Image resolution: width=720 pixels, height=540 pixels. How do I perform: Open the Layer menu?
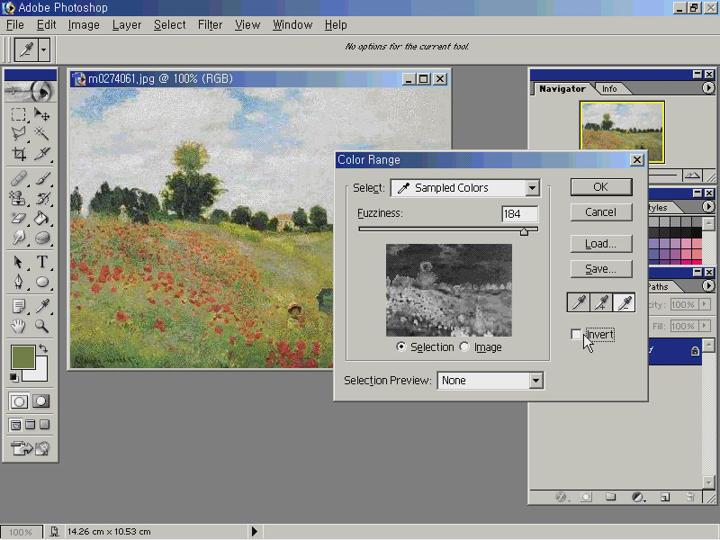point(126,25)
